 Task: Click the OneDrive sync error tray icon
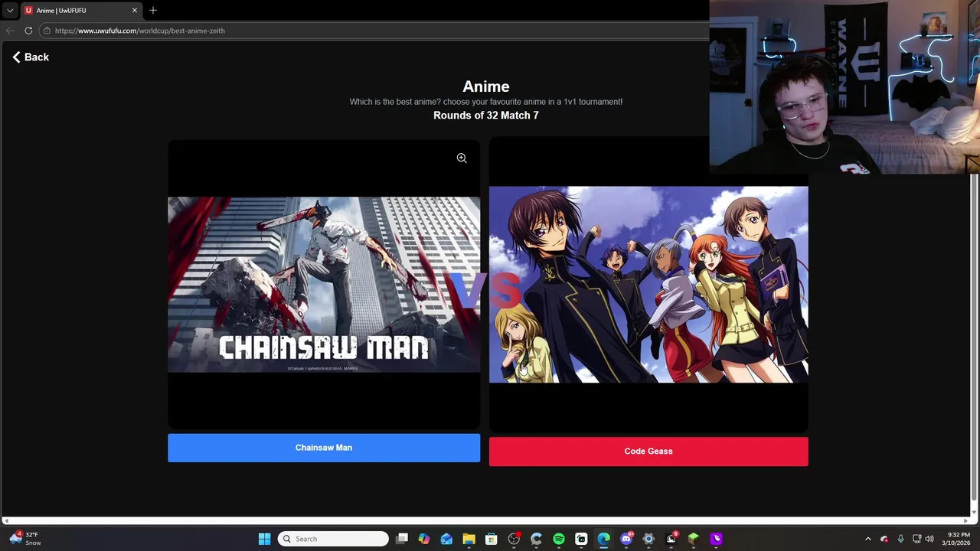pos(884,539)
